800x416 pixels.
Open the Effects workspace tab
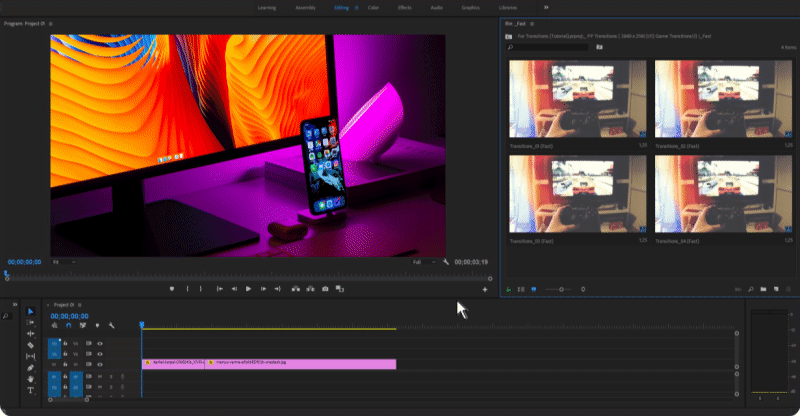click(404, 7)
